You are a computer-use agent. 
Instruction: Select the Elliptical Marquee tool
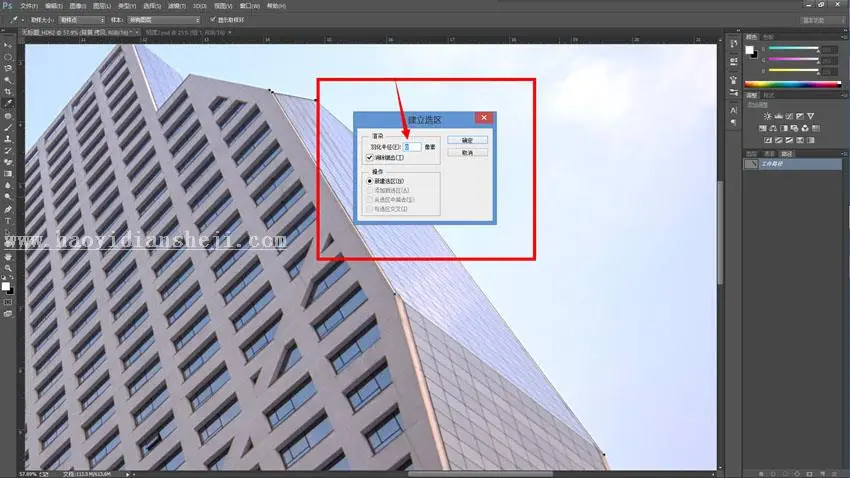[x=8, y=57]
